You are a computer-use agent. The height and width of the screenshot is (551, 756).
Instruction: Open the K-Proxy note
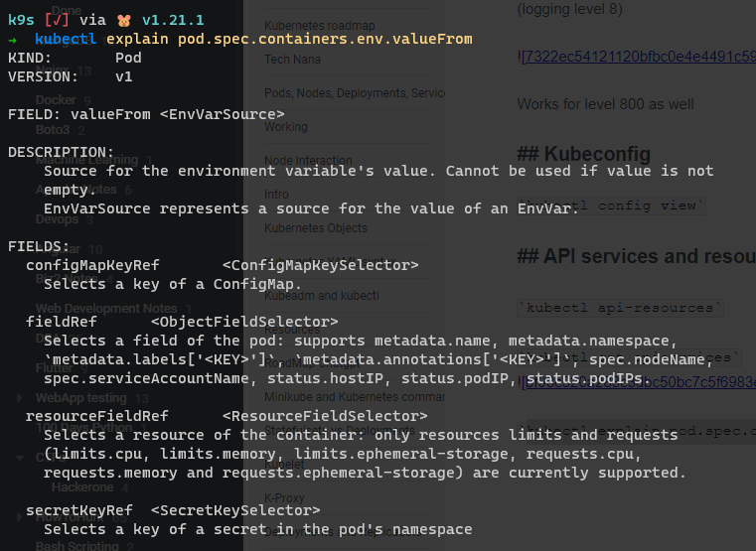284,498
